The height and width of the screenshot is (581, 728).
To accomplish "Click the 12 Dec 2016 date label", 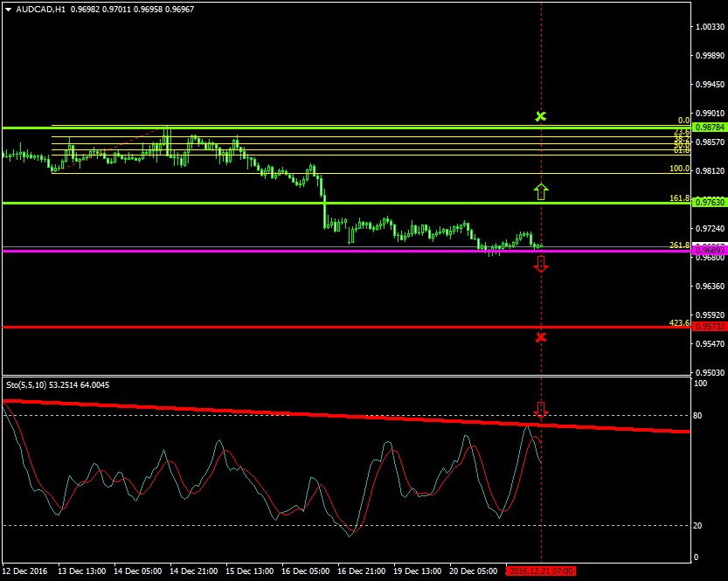I will [x=25, y=571].
